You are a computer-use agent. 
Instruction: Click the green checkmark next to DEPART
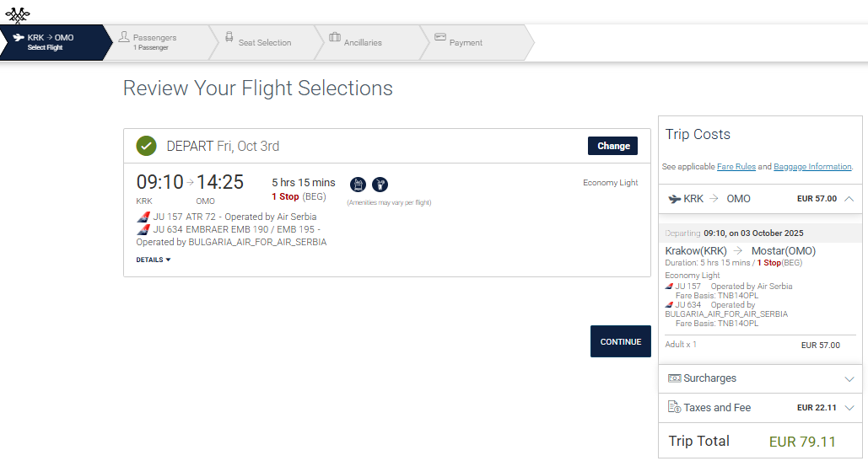point(146,146)
